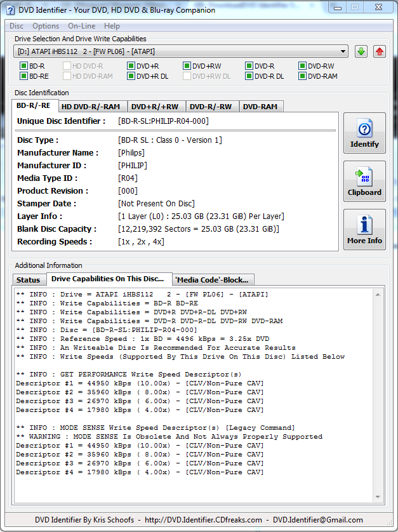Click the DVD Identifier title bar icon

click(x=11, y=10)
